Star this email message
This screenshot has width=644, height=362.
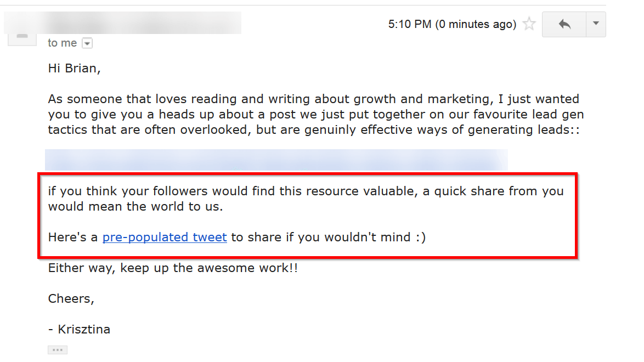pos(529,24)
